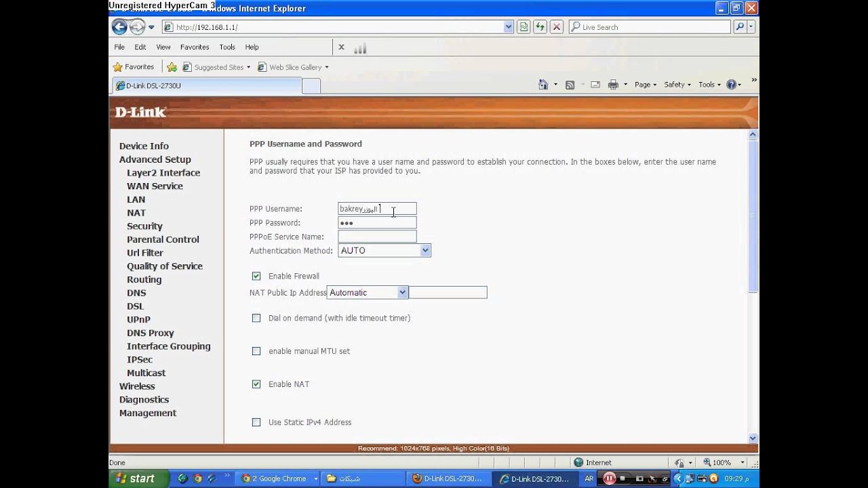Check enable manual MTU set box

(256, 351)
